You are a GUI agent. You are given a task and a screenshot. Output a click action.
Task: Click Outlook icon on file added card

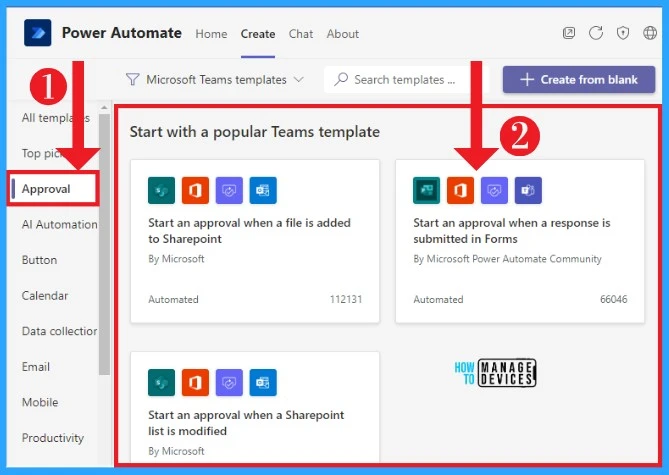[263, 190]
